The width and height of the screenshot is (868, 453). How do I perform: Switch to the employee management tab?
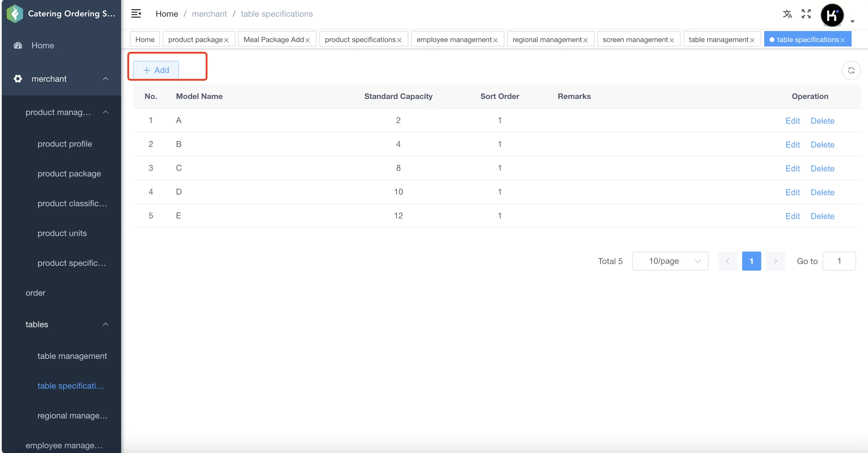[454, 39]
